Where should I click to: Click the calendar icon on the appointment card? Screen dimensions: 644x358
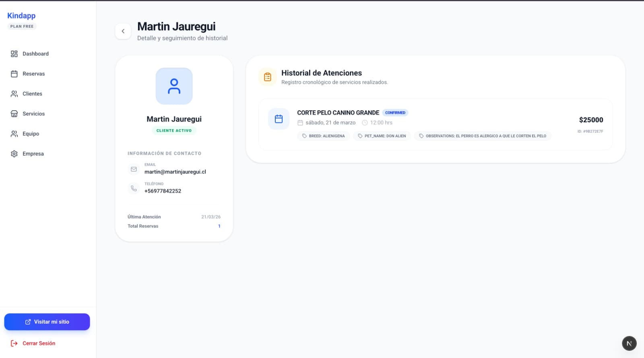pos(279,119)
